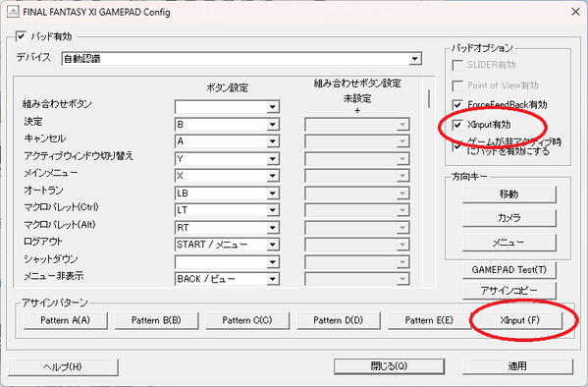Open the ログアウト dropdown showing START / メニュー
Image resolution: width=588 pixels, height=387 pixels.
(x=227, y=245)
